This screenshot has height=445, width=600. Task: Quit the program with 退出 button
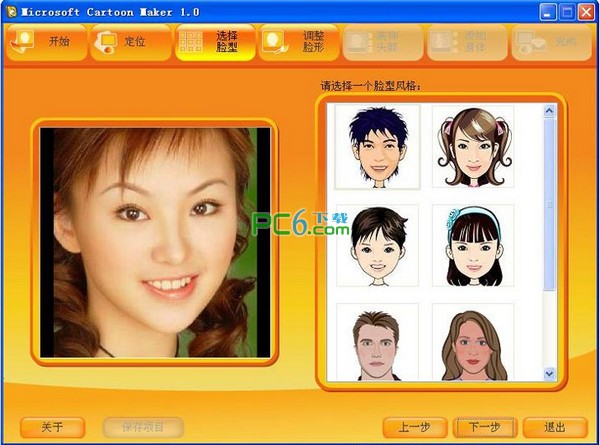pos(555,427)
